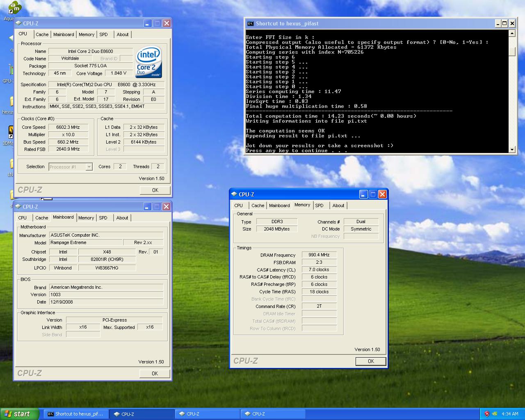Viewport: 525px width, 420px height.
Task: Select Memory tab in window showing Intel Core 2 Duo
Action: pyautogui.click(x=86, y=34)
